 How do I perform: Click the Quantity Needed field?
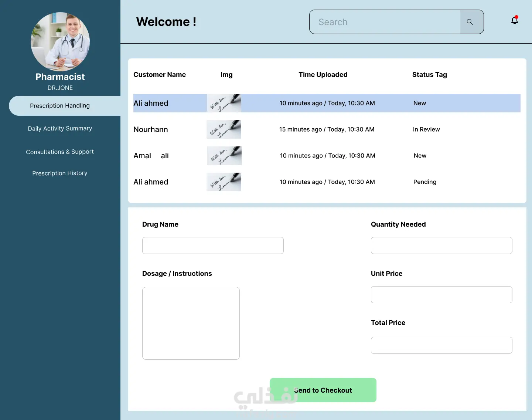pos(441,245)
